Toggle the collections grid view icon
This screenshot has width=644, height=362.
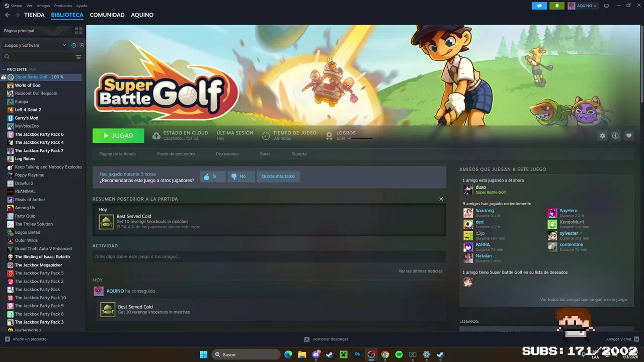78,31
